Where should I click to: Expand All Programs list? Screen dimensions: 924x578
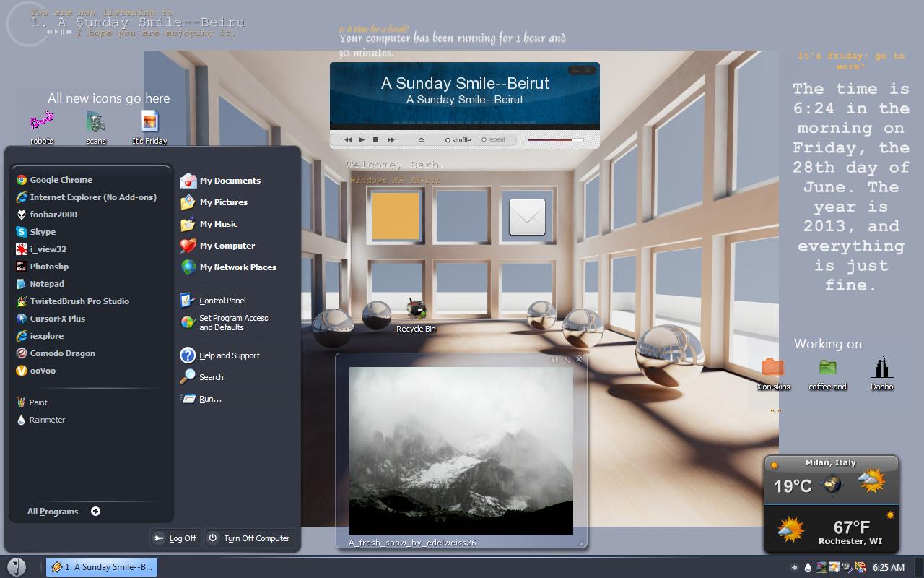64,512
